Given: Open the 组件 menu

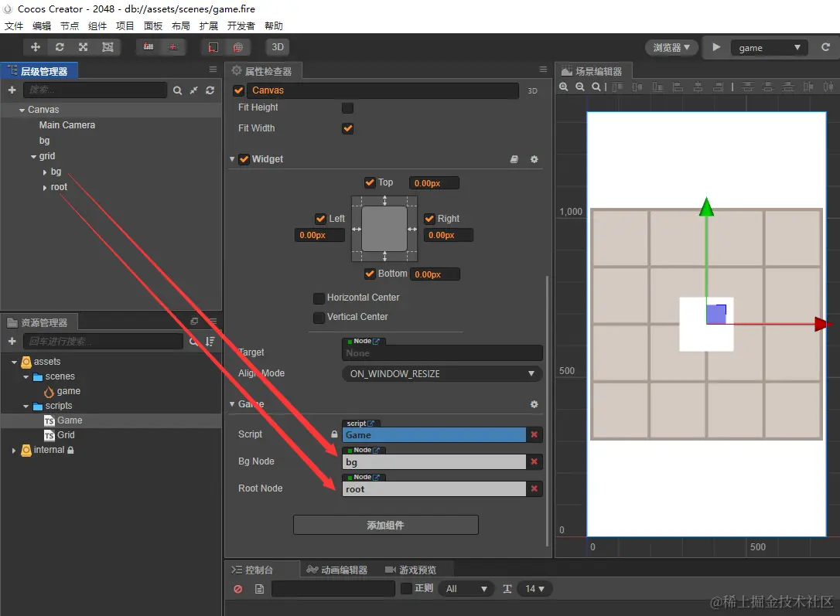Looking at the screenshot, I should pos(97,26).
